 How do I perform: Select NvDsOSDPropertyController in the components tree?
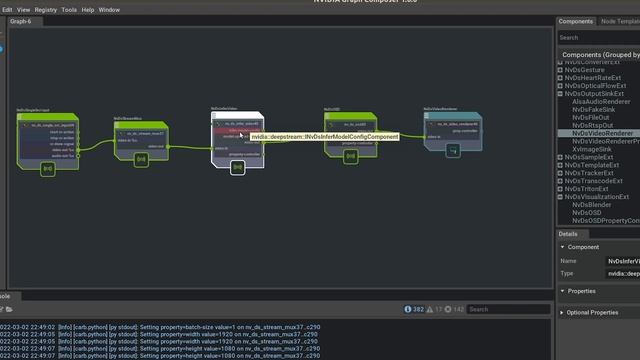tap(606, 221)
